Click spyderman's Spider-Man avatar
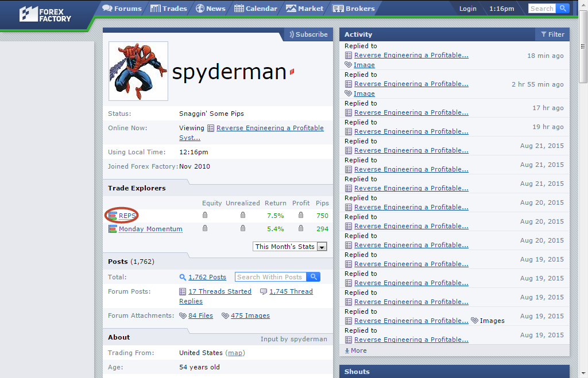 click(x=138, y=71)
